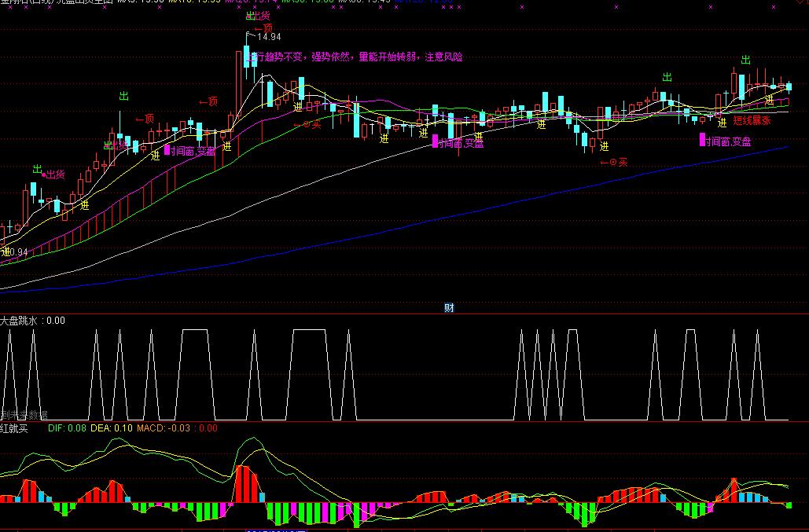Click the chart title at top-left corner

tap(57, 2)
